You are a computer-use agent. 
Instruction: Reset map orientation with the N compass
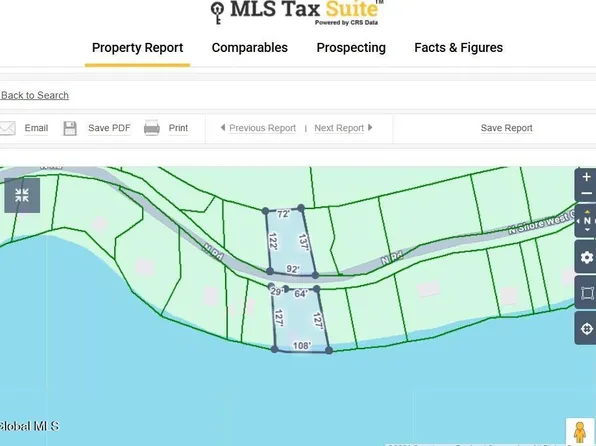tap(586, 221)
